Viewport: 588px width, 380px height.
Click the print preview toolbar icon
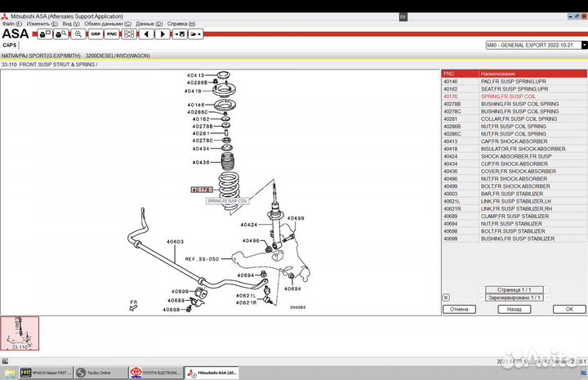click(x=60, y=34)
